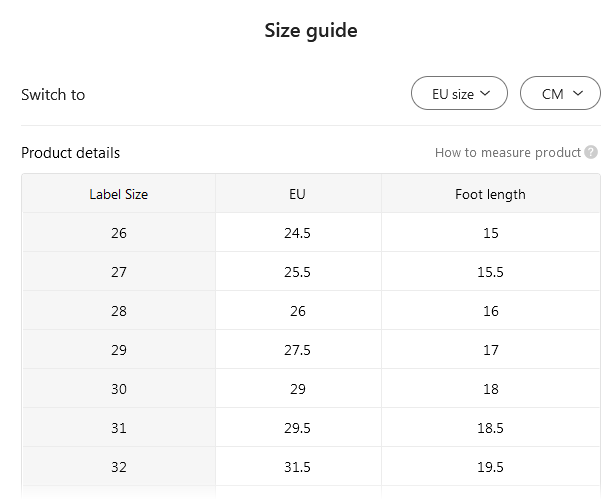This screenshot has width=610, height=504.
Task: Click the How to measure product link
Action: tap(507, 153)
